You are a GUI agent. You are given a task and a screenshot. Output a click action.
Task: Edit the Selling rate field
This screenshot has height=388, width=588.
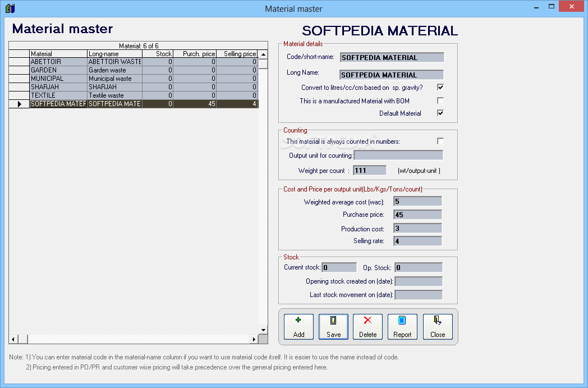[418, 241]
